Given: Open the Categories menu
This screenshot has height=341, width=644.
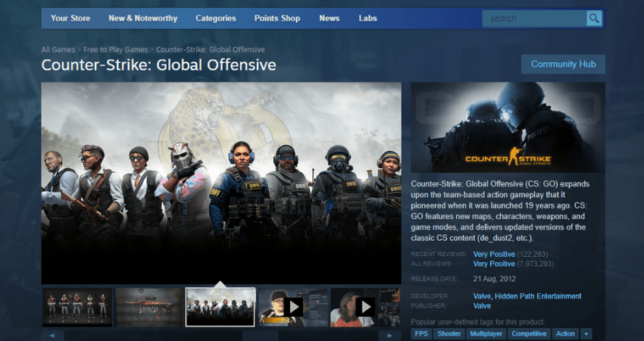Looking at the screenshot, I should coord(216,18).
